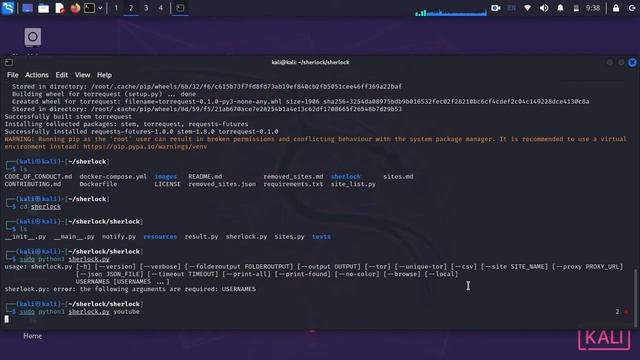Click the terminal title kali@kali ~/sherlock/sherlock
Screen dimensions: 640x360
click(310, 62)
